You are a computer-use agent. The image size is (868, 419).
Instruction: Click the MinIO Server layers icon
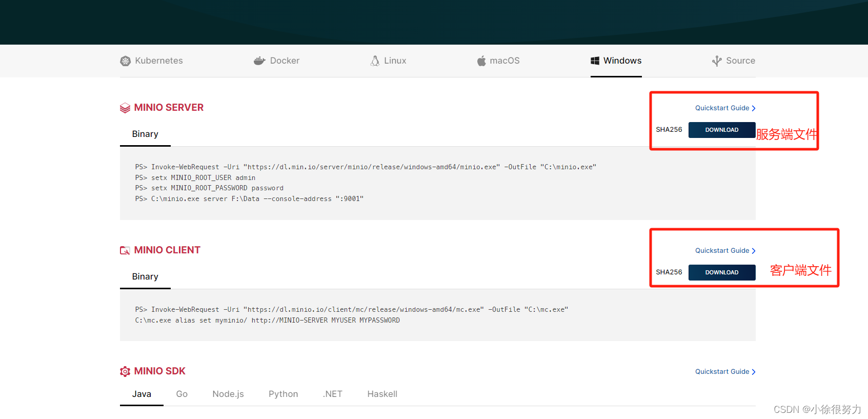point(125,108)
